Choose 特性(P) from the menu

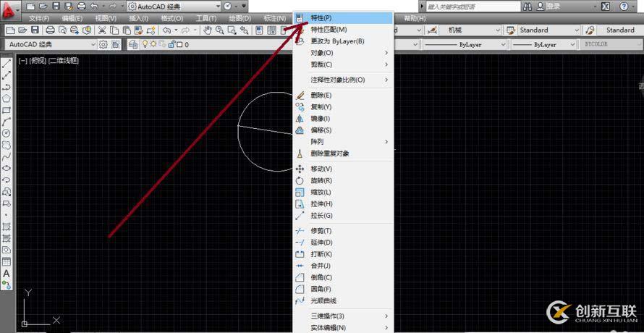click(x=322, y=17)
